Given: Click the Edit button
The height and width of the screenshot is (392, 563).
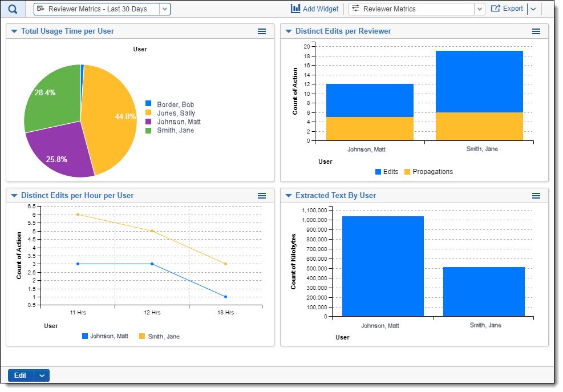Looking at the screenshot, I should click(21, 375).
